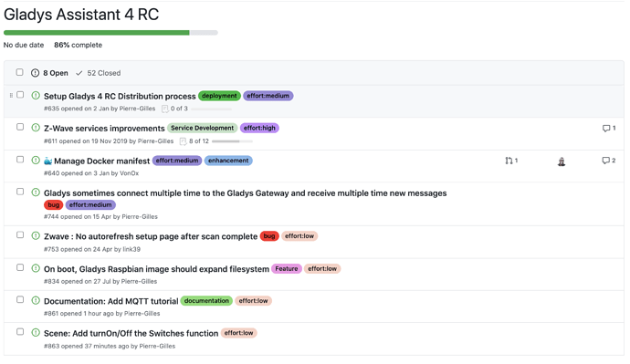Open issue Scene: Add turnOn/Off Switches function
This screenshot has height=364, width=630.
[x=131, y=333]
